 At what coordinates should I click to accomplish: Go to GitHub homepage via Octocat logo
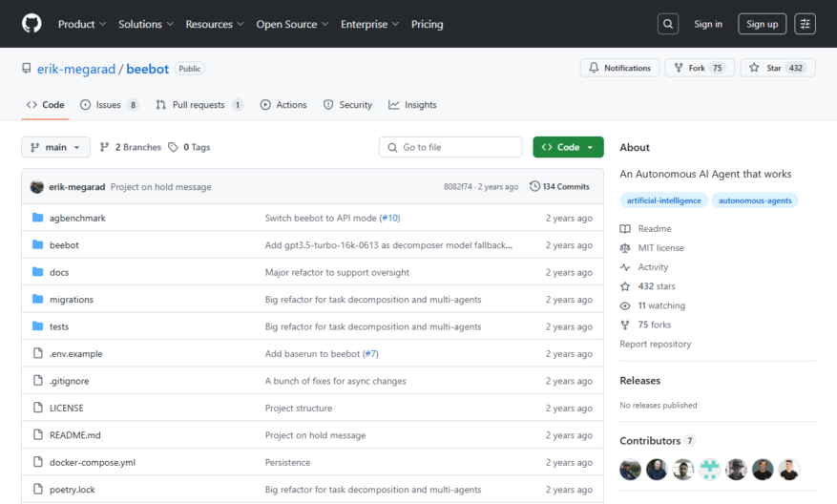coord(31,24)
